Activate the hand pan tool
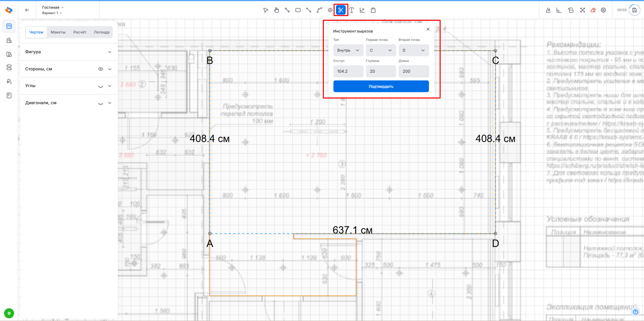The height and width of the screenshot is (321, 644). [276, 10]
